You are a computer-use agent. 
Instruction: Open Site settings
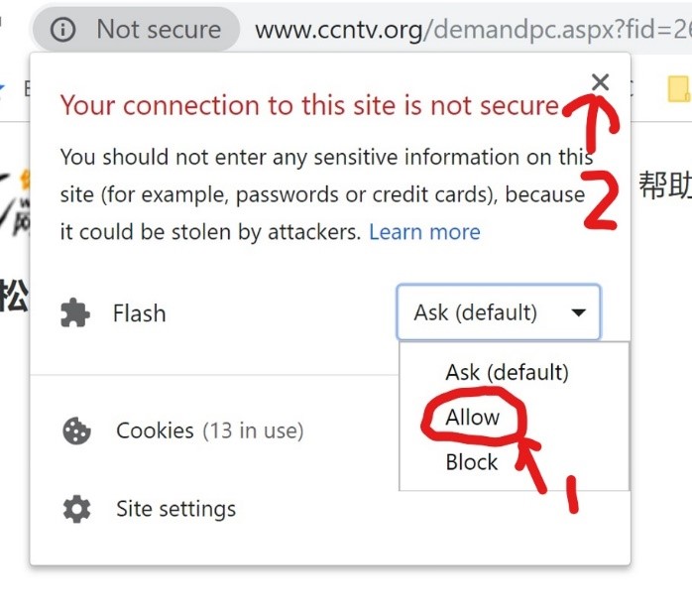pyautogui.click(x=176, y=509)
